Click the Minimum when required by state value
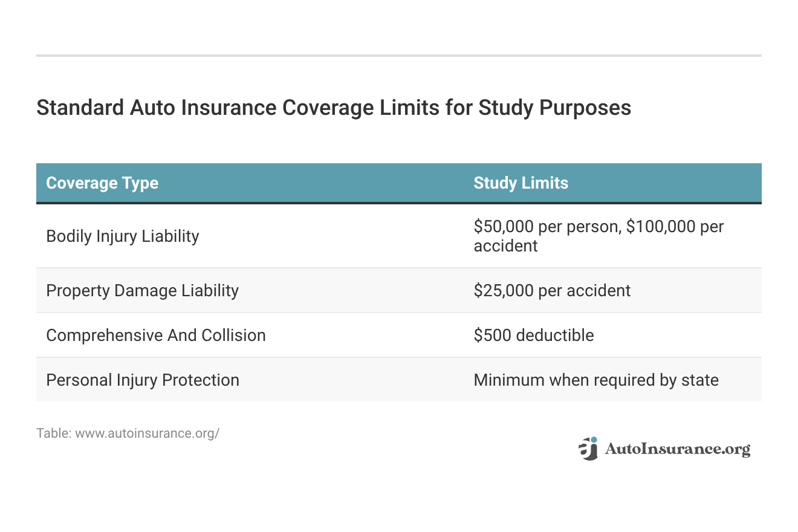Screen dimensions: 798x532 596,380
